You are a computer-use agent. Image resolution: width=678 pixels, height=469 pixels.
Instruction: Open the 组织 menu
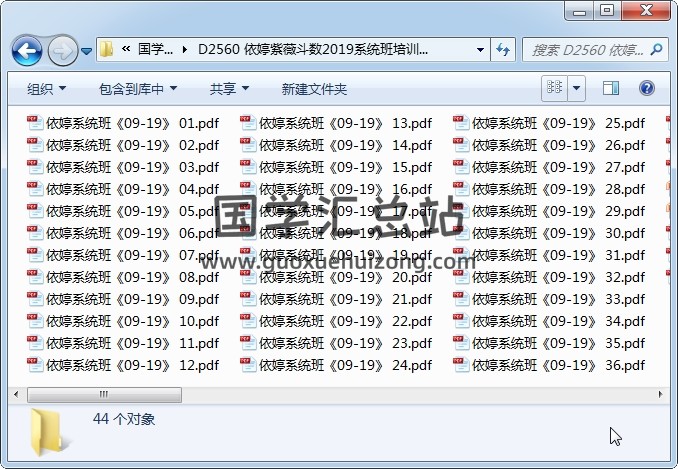click(46, 89)
